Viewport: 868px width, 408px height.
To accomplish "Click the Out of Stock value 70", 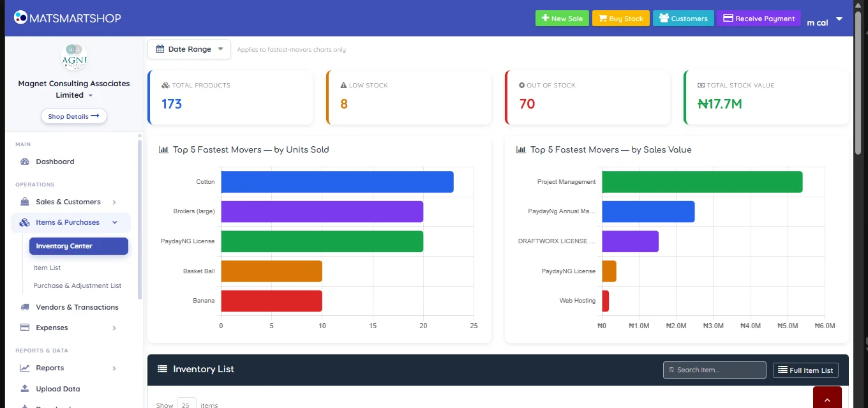I will pos(527,103).
